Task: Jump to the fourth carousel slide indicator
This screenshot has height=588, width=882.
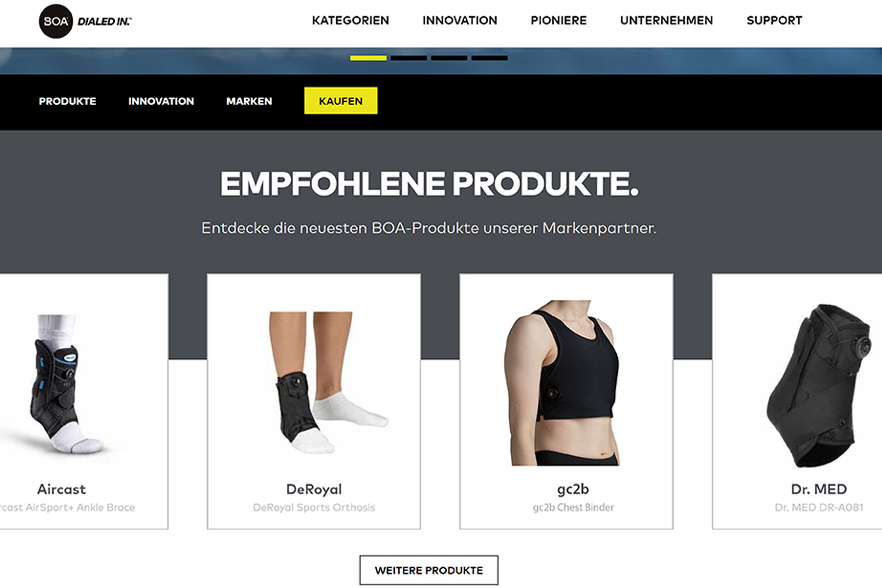Action: coord(489,58)
